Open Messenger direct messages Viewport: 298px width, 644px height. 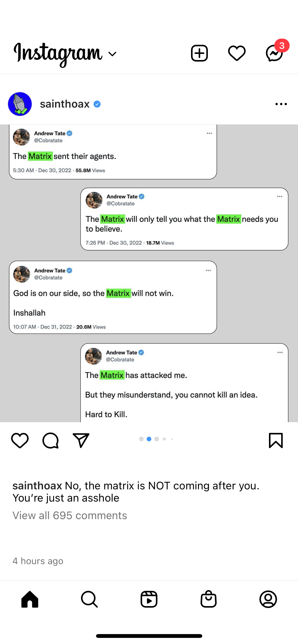click(x=274, y=53)
